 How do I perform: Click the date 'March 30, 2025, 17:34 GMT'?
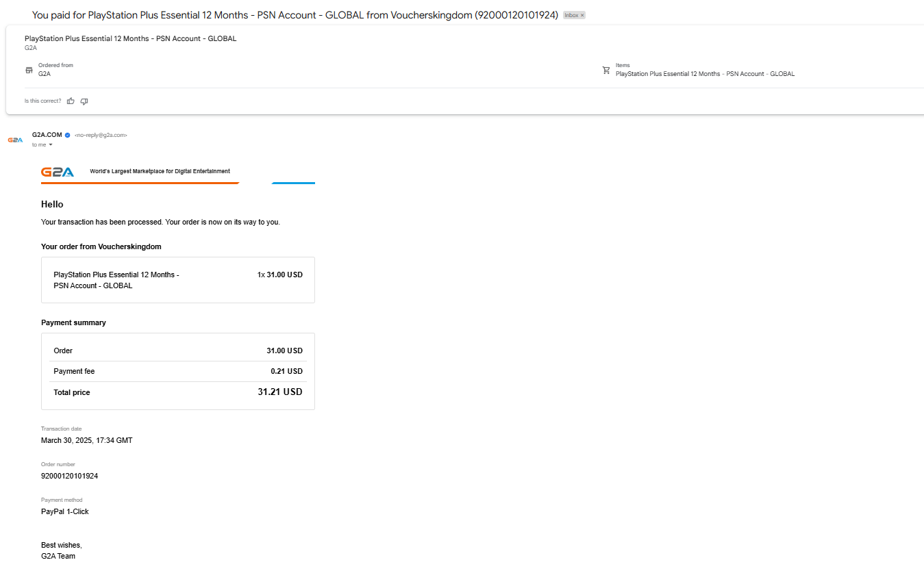[x=87, y=440]
